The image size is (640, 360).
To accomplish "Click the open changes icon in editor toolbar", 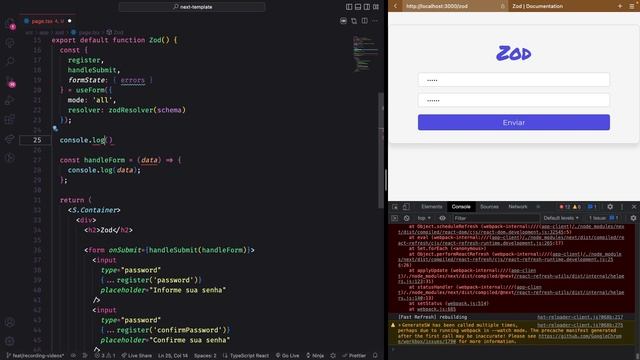I will click(354, 20).
